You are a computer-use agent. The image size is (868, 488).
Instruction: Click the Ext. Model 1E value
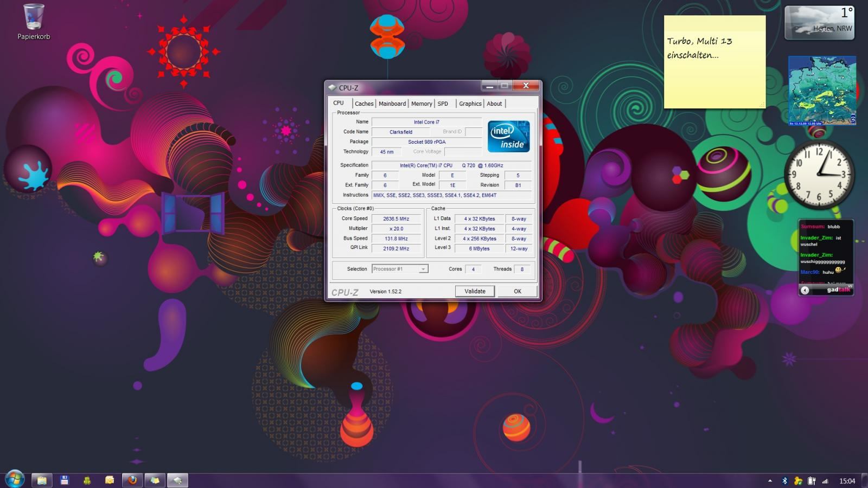click(452, 185)
